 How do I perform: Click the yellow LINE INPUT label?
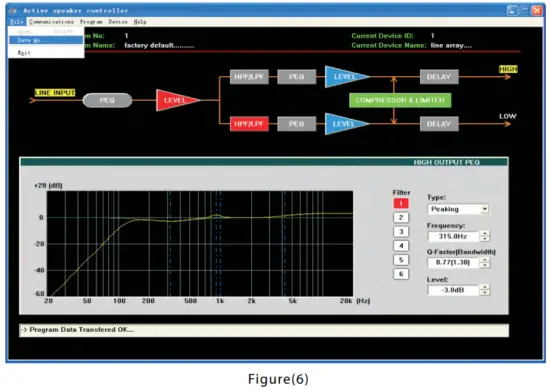pos(55,93)
